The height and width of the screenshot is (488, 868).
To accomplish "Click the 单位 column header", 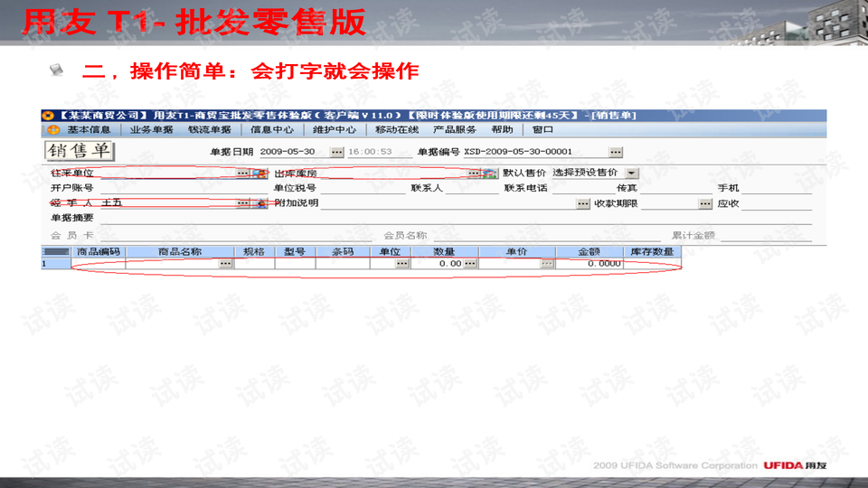I will click(390, 252).
